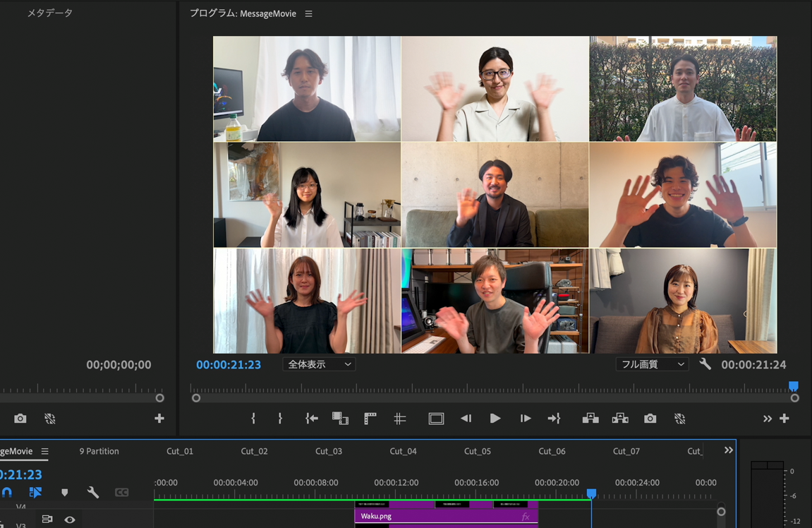Click right handle of Program zoom bar

coord(795,398)
